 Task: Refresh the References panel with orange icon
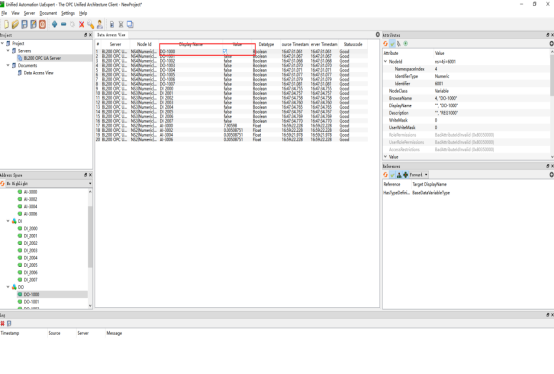point(385,174)
